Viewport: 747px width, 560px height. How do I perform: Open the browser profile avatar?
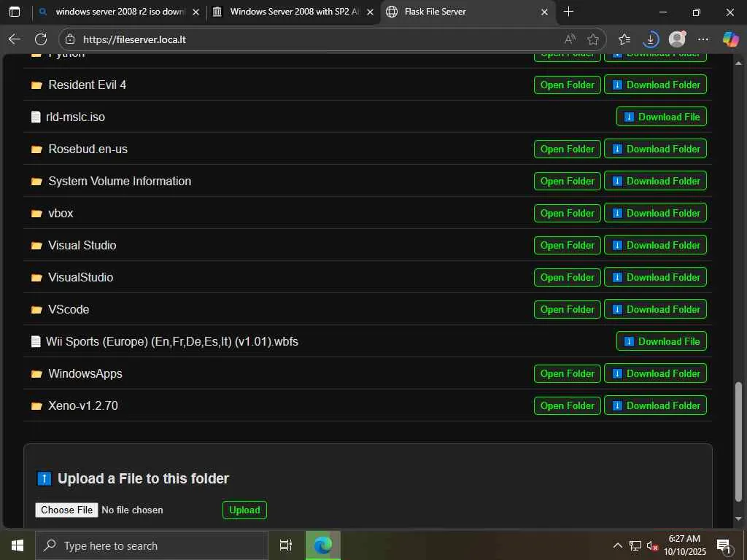(677, 39)
